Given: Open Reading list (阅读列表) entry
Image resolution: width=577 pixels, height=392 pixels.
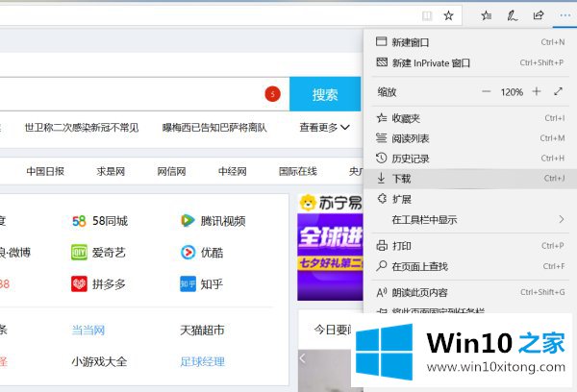Looking at the screenshot, I should point(470,138).
